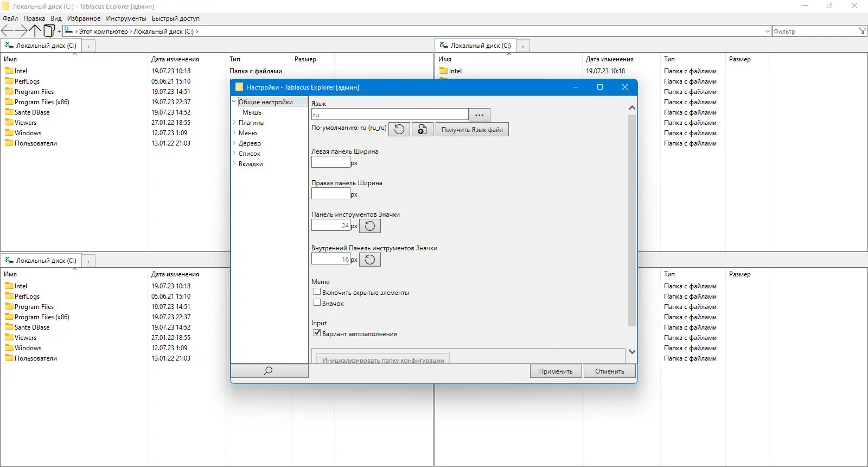
Task: Select 'Мышь' in the settings tree
Action: click(x=252, y=112)
